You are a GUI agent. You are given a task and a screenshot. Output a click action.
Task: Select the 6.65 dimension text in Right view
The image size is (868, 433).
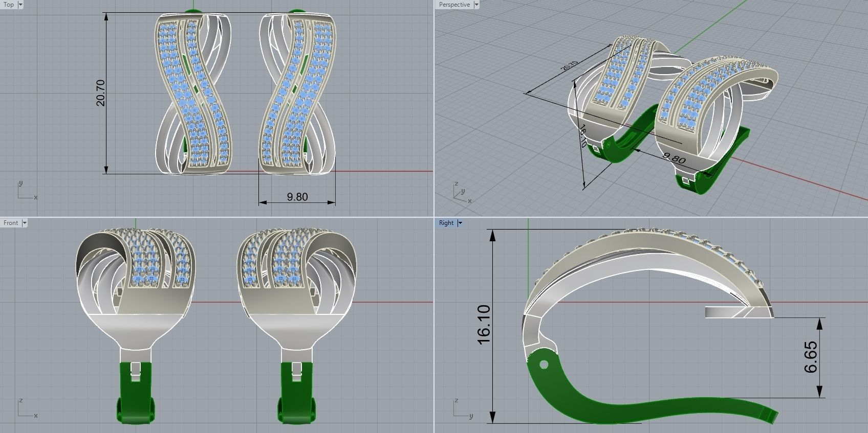click(x=811, y=357)
